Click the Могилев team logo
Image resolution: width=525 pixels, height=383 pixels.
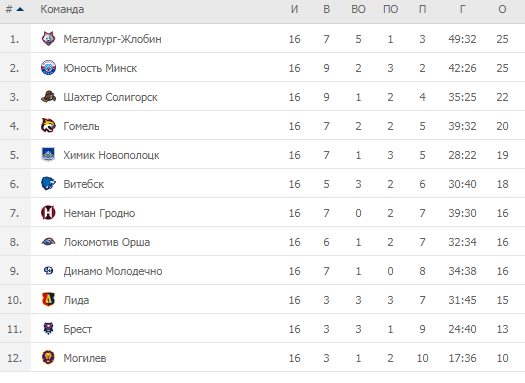[x=48, y=358]
